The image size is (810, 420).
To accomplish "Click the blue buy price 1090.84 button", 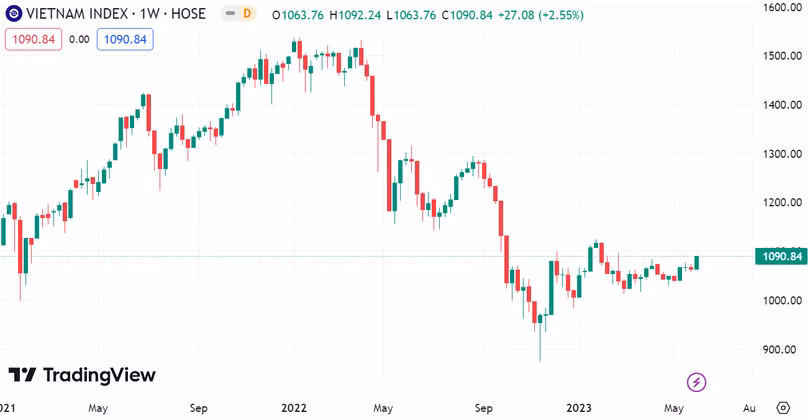I will [125, 39].
